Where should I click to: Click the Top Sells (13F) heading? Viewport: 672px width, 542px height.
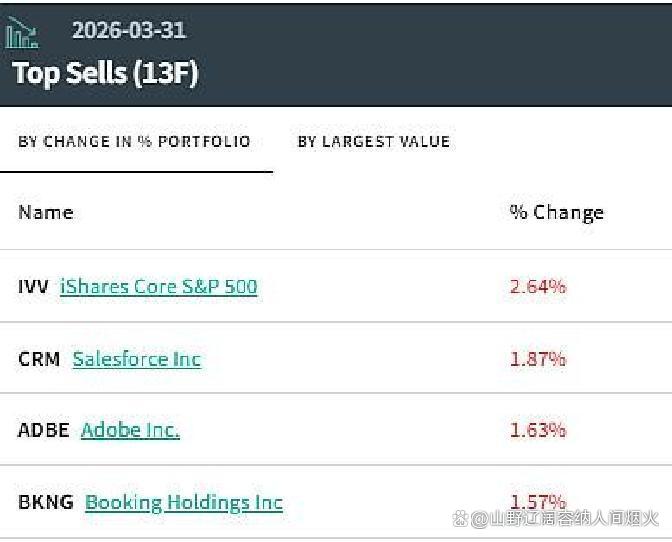tap(105, 73)
